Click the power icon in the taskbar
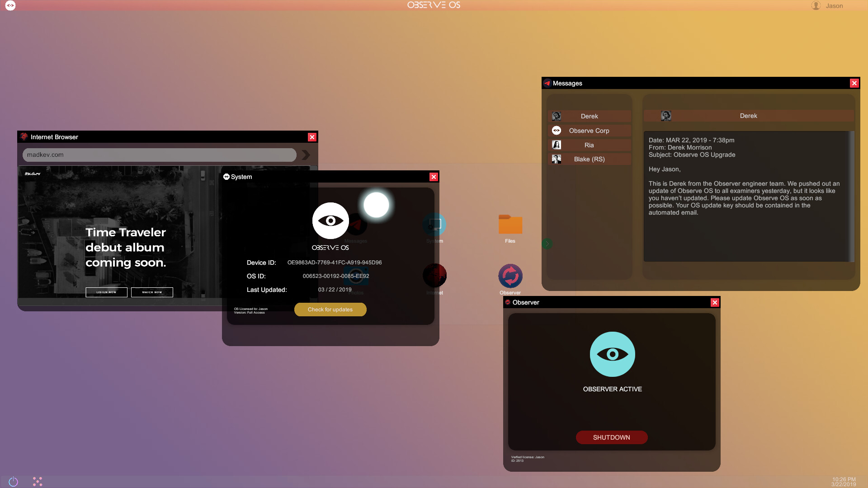 click(13, 482)
